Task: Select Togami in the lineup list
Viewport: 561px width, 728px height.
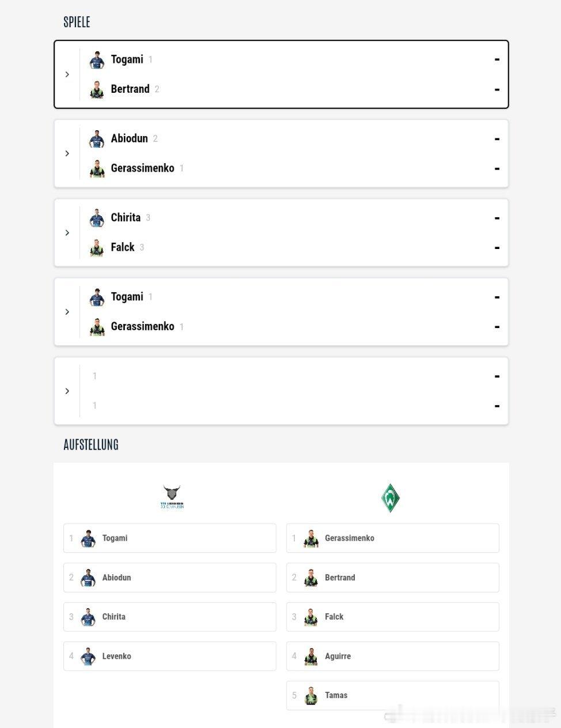Action: 170,538
